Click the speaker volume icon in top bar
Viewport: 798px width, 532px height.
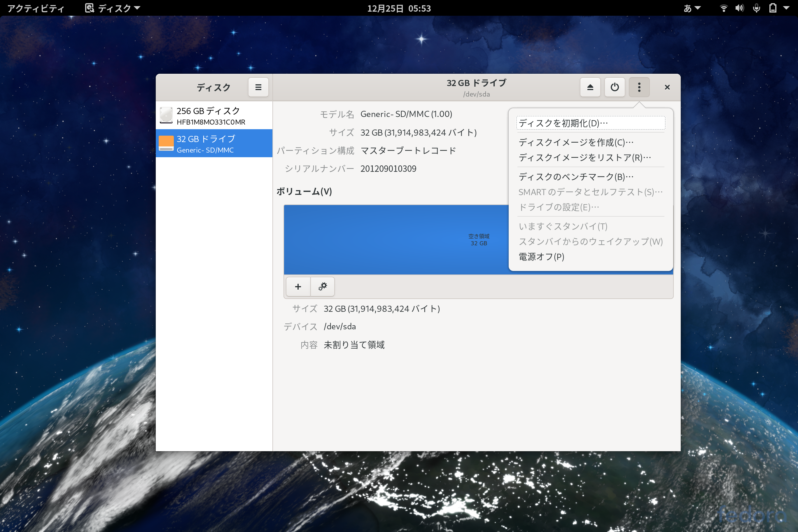click(740, 8)
